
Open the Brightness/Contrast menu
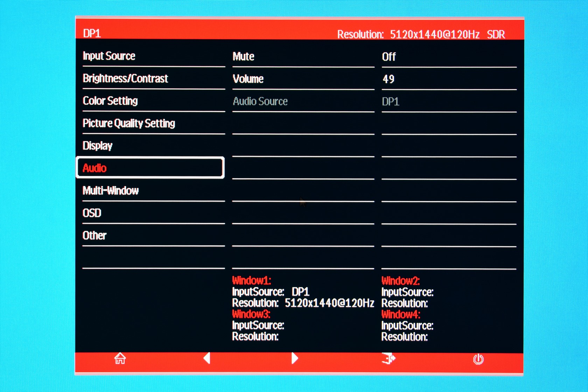(x=125, y=78)
